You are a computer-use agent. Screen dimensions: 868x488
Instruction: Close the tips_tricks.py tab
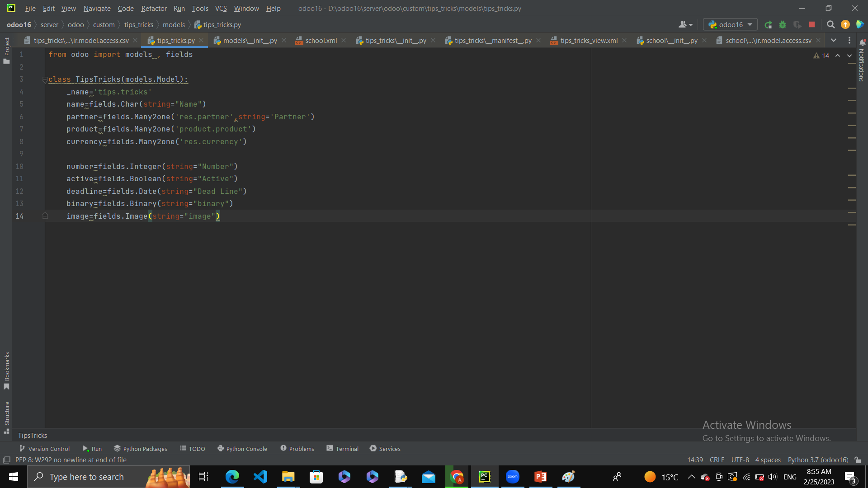[201, 41]
